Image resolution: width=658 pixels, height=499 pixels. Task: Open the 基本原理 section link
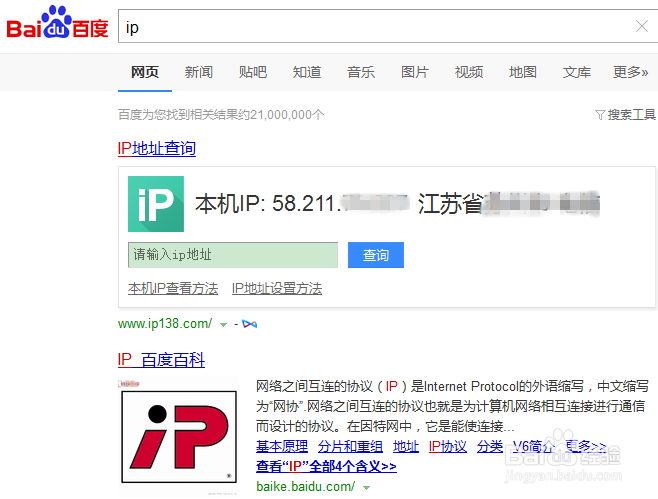click(x=282, y=446)
